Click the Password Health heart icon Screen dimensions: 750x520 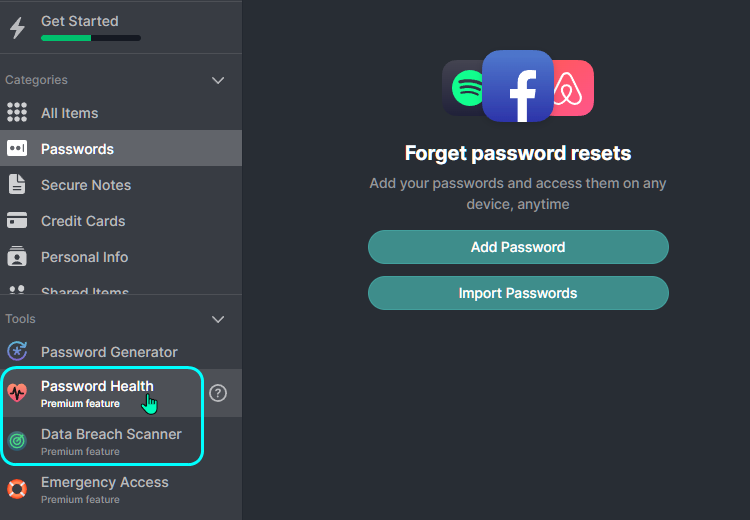tap(17, 393)
